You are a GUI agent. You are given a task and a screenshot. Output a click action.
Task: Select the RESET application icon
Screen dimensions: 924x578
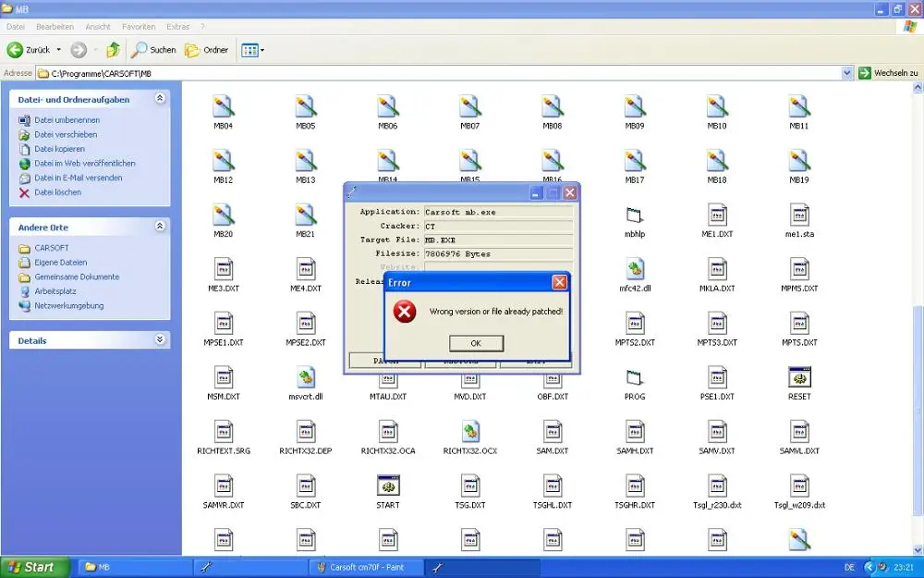tap(799, 377)
